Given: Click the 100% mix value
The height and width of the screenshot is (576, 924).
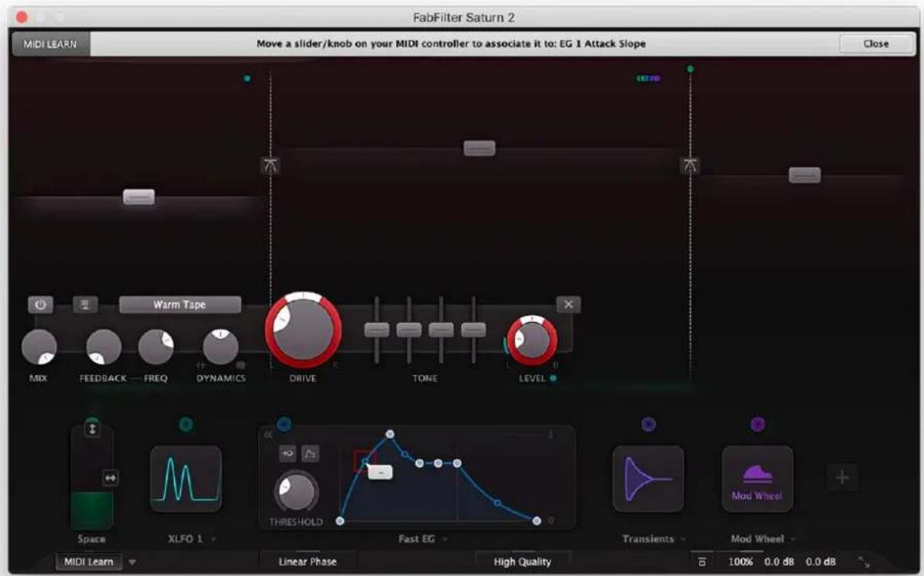Looking at the screenshot, I should click(x=741, y=562).
